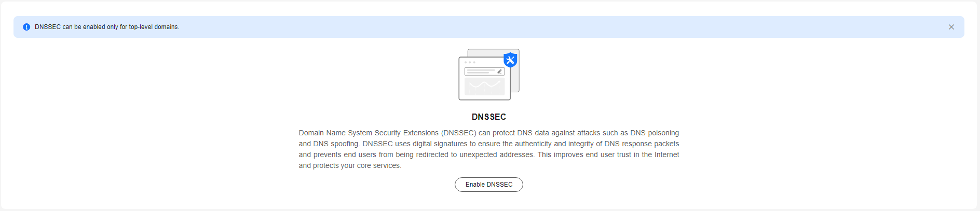Viewport: 980px width, 211px height.
Task: Click the pencil icon in the illustration
Action: pyautogui.click(x=499, y=72)
